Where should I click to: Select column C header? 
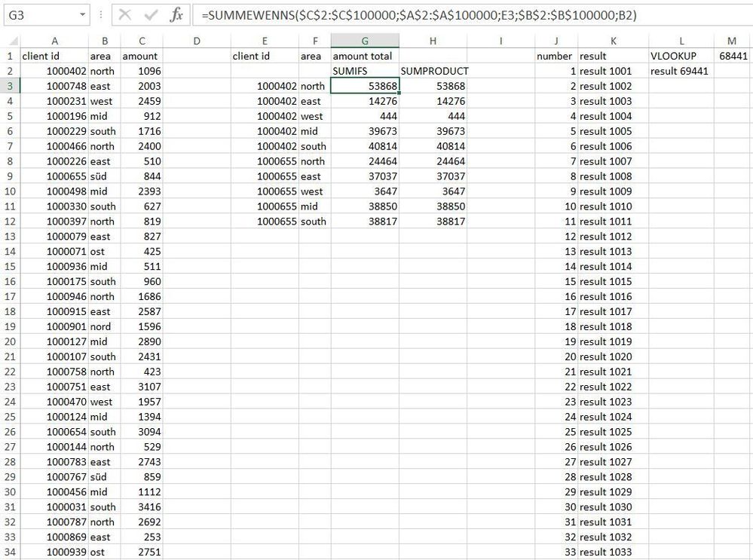142,41
